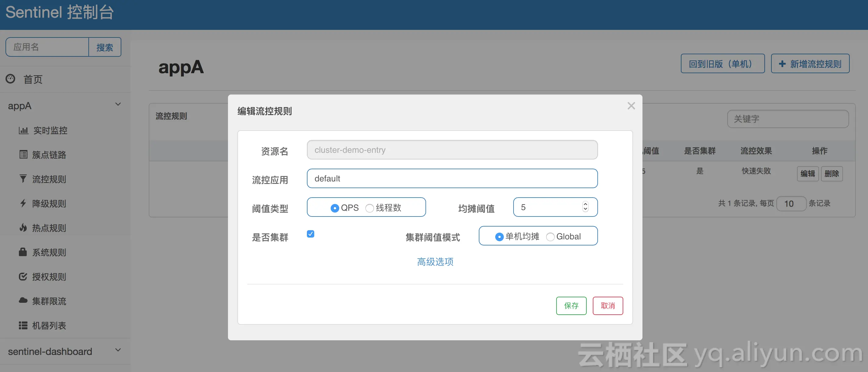Click the red 取消 button
The width and height of the screenshot is (868, 372).
pos(607,306)
